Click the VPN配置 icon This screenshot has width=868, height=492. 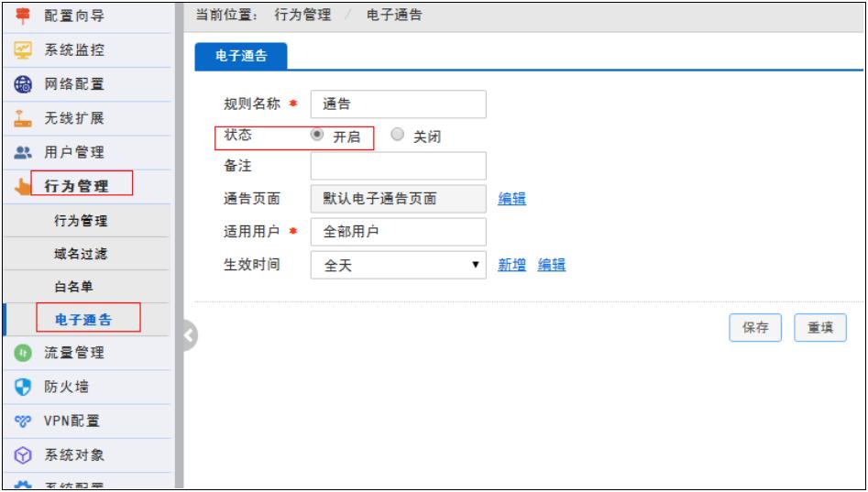coord(26,421)
